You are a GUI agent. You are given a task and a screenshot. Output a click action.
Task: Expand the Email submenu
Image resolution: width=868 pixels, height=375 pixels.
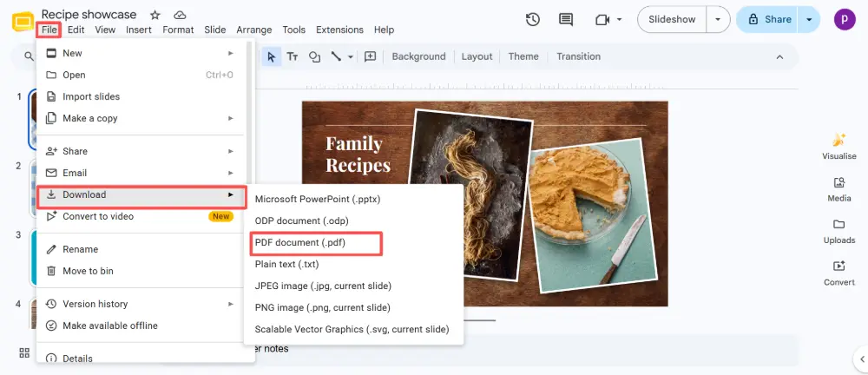coord(231,173)
